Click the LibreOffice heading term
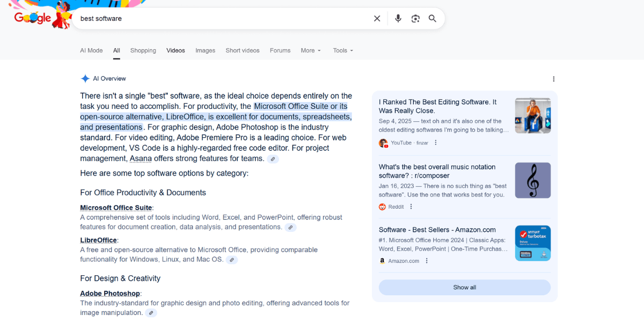Screen dimensions: 644x322 pos(98,240)
